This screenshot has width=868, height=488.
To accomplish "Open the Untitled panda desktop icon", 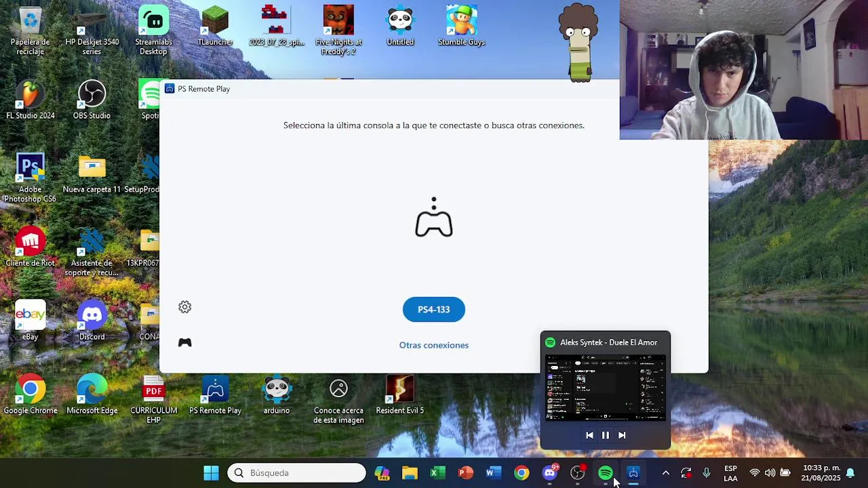I will point(400,27).
